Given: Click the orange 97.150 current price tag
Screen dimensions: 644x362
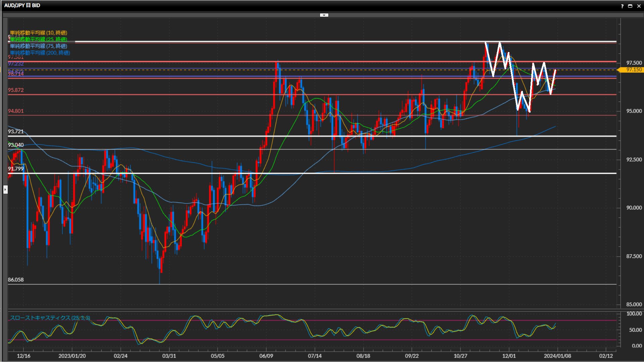Looking at the screenshot, I should 633,70.
